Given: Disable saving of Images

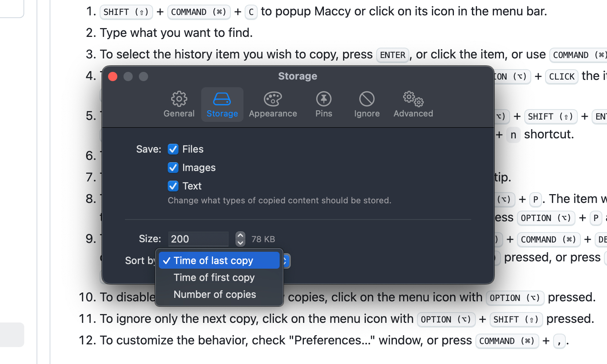Looking at the screenshot, I should pos(173,167).
